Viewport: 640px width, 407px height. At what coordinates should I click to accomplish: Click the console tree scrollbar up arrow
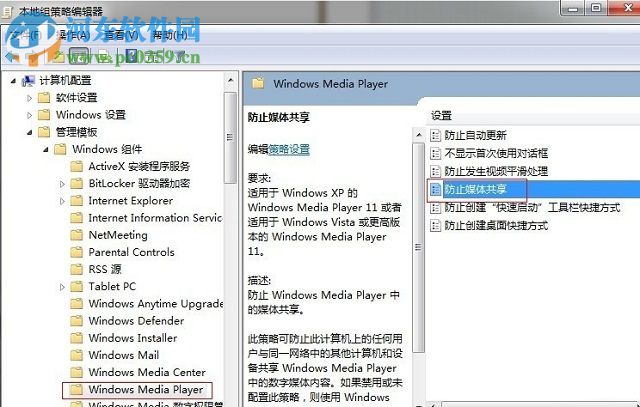231,81
